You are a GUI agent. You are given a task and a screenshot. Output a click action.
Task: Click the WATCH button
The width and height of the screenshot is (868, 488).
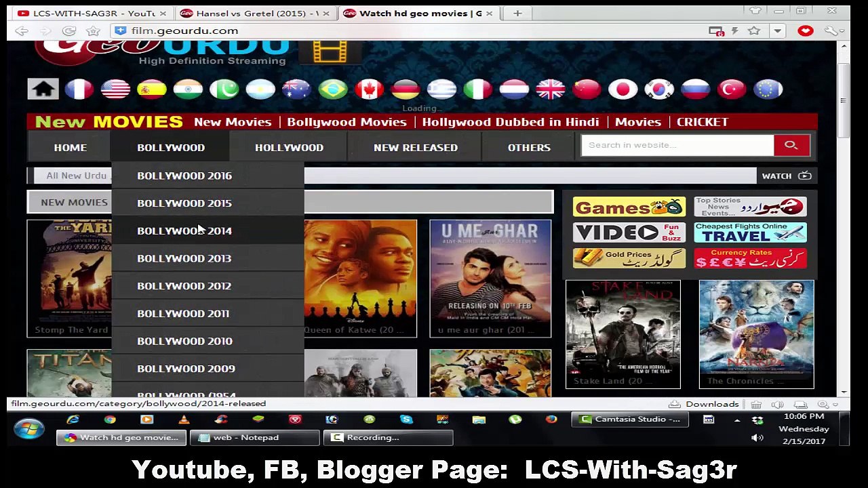coord(786,176)
